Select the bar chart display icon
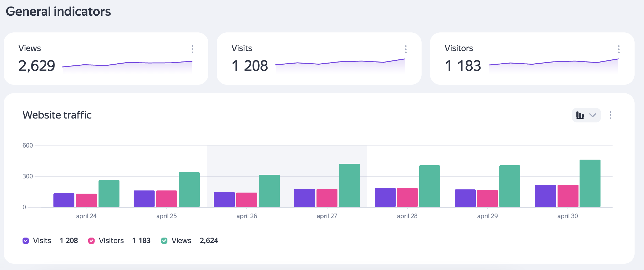The width and height of the screenshot is (644, 270). click(x=580, y=115)
